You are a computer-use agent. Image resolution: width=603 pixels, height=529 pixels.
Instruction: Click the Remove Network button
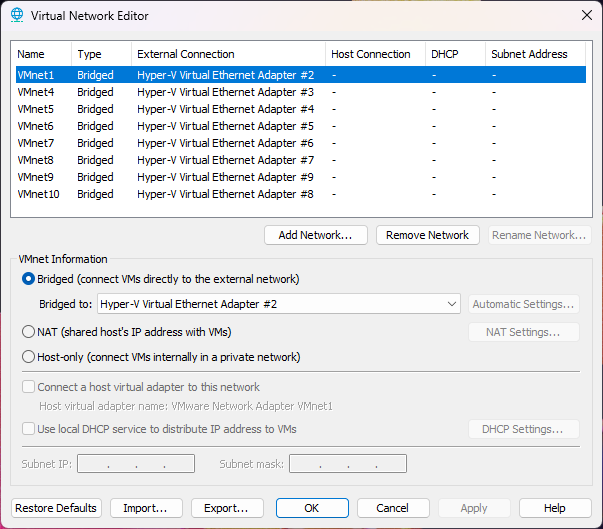pos(427,235)
